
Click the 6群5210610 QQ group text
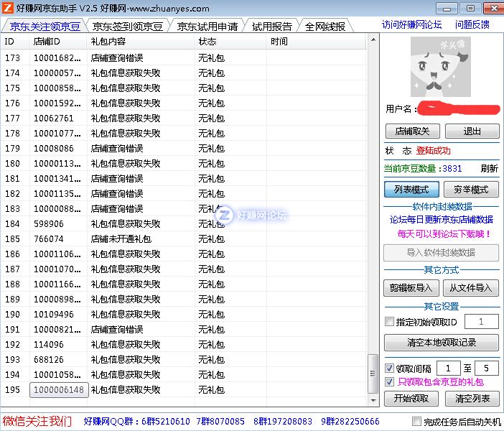click(166, 422)
